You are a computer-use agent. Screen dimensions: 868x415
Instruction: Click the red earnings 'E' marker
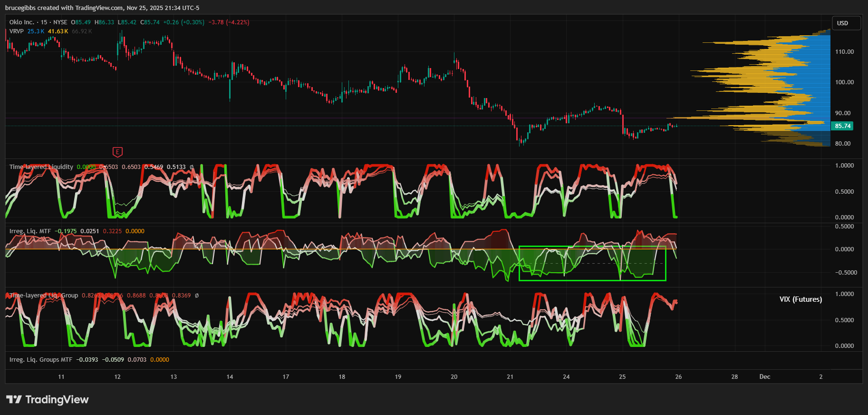[x=117, y=152]
